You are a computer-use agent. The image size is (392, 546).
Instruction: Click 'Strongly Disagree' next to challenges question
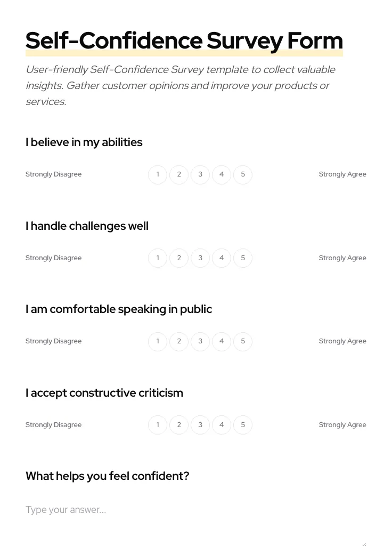tap(53, 258)
